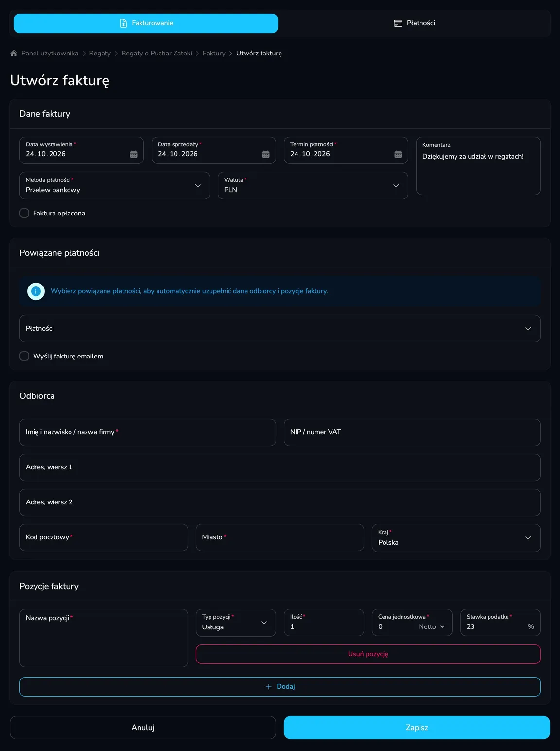
Task: Click the NIP / numer VAT field
Action: click(412, 432)
